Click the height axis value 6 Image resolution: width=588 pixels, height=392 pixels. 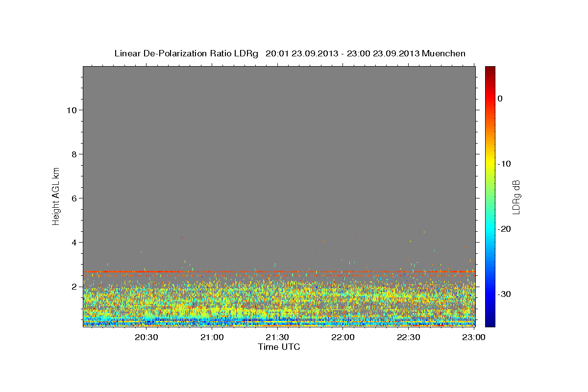click(x=74, y=198)
